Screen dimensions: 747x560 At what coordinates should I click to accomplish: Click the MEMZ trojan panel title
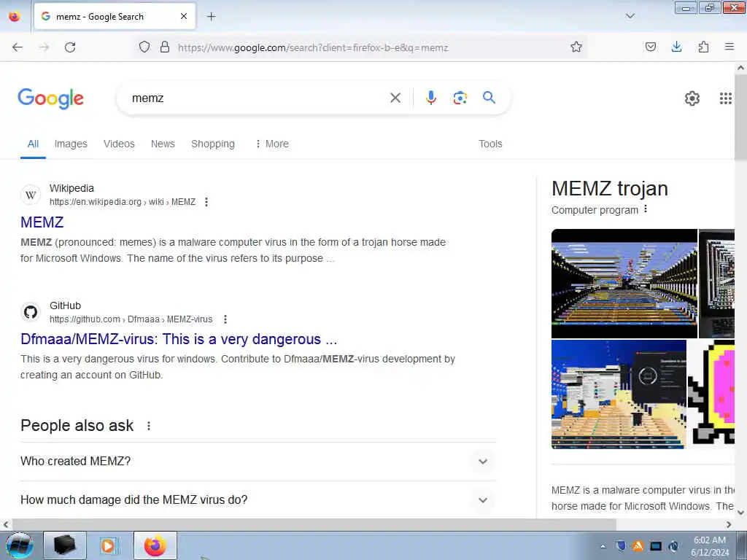point(610,189)
